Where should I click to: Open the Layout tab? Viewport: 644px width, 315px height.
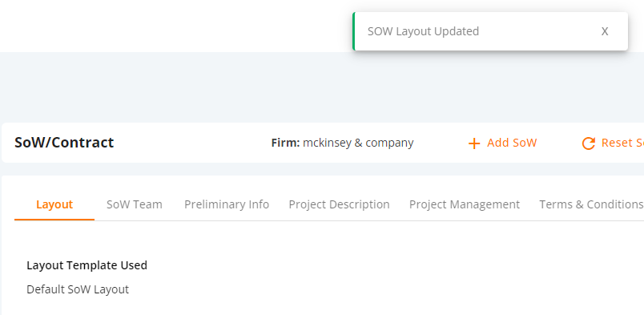[54, 204]
